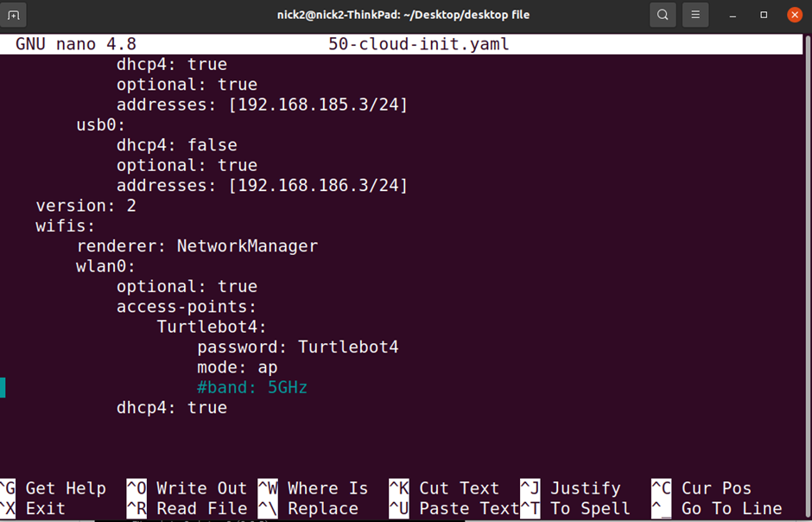Viewport: 812px width, 522px height.
Task: Click Cur Pos to show cursor position
Action: pos(717,488)
